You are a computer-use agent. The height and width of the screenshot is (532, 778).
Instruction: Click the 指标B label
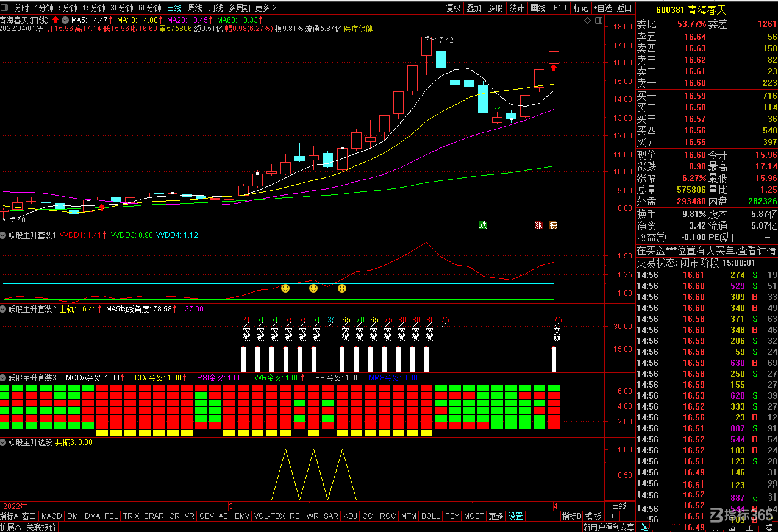coord(571,516)
